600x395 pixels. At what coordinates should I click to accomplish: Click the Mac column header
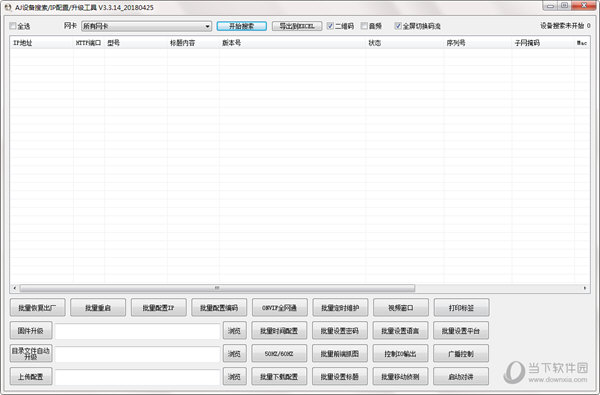click(582, 43)
